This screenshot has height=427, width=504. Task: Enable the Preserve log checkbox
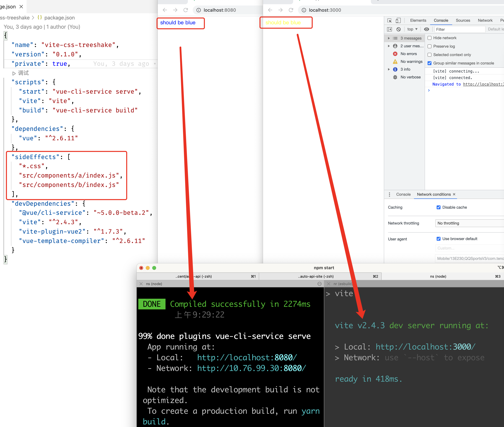pos(430,46)
